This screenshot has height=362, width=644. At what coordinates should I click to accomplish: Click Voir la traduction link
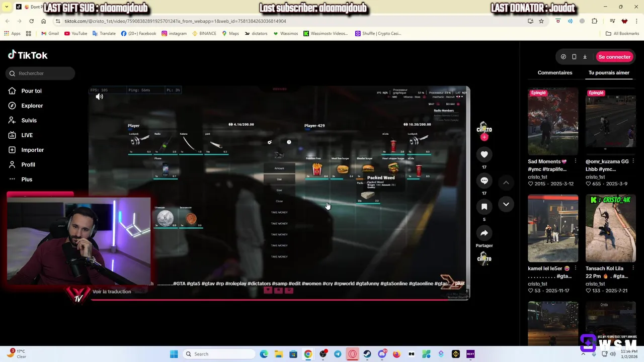(112, 292)
